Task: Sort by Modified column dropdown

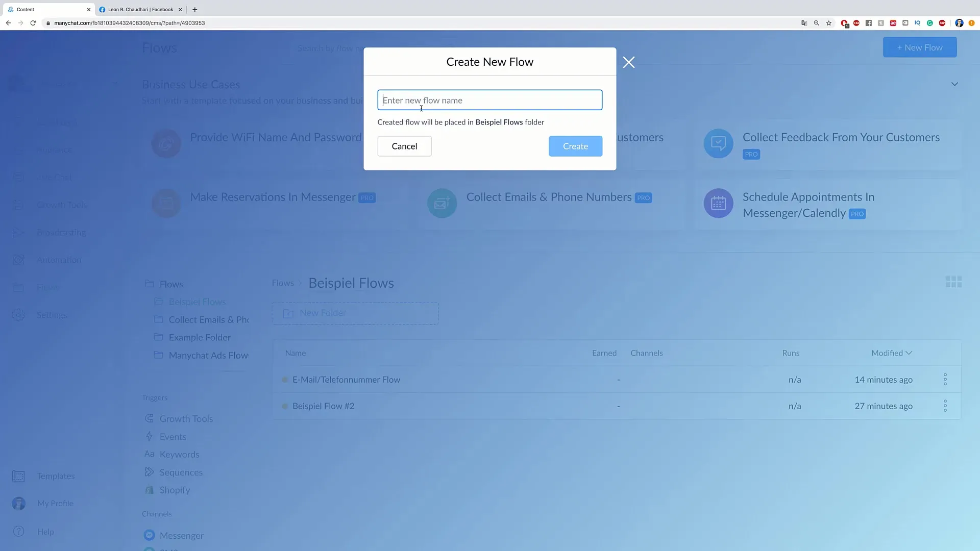Action: tap(891, 353)
